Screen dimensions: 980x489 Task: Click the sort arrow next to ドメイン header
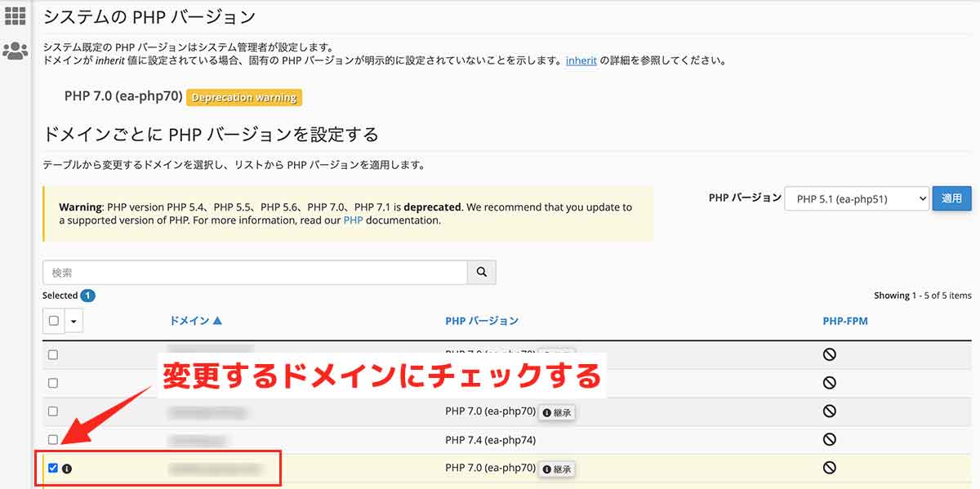(x=220, y=320)
